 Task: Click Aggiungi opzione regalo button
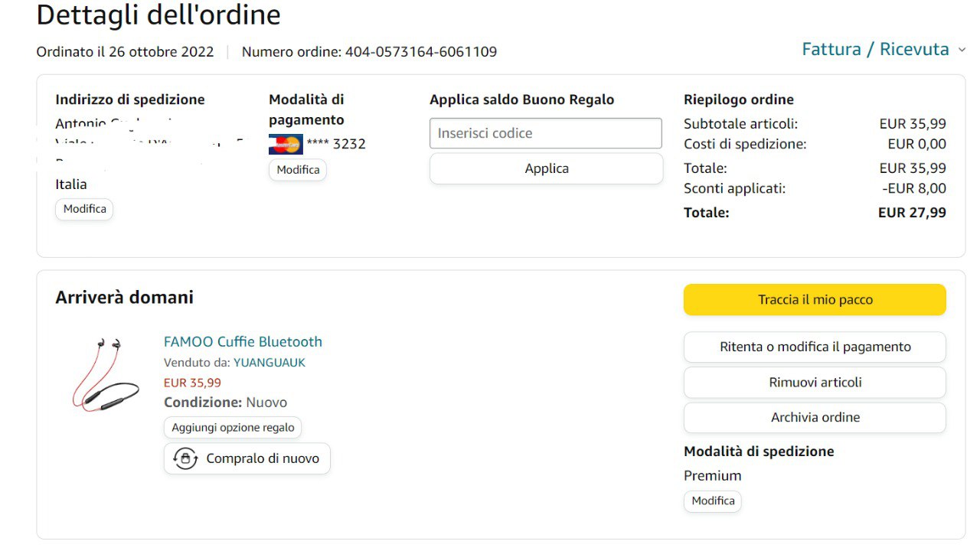point(233,428)
